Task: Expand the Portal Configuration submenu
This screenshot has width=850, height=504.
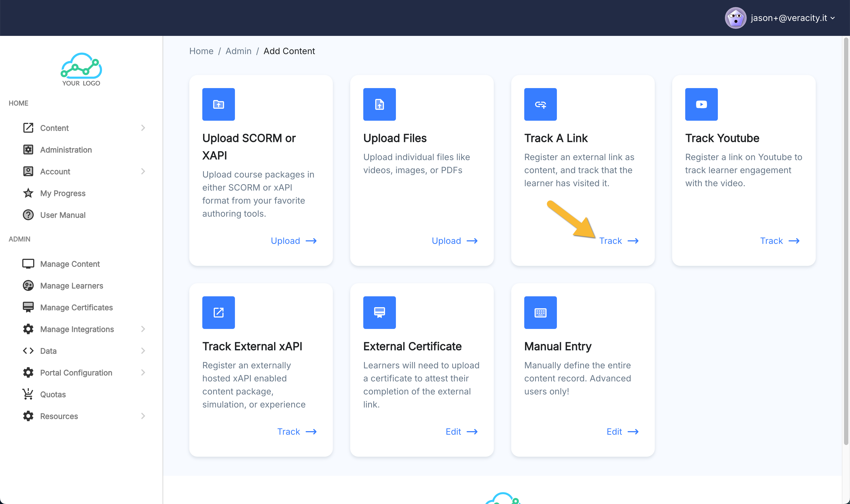Action: tap(143, 373)
